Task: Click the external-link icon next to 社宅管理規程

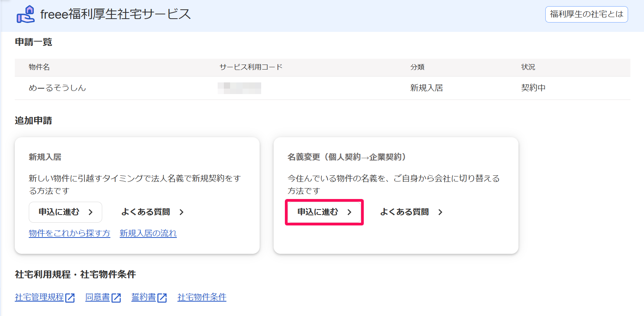Action: (x=70, y=298)
